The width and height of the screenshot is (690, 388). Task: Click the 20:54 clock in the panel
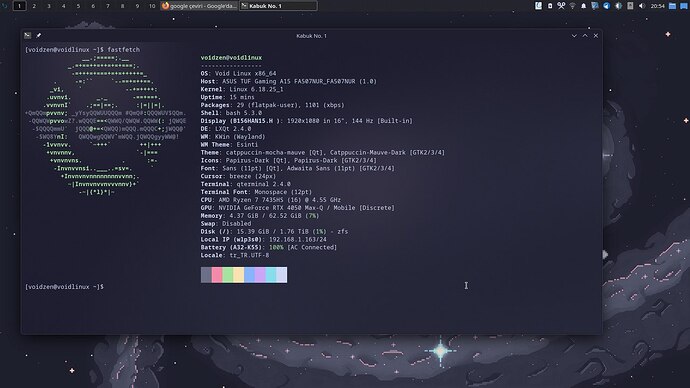(657, 6)
